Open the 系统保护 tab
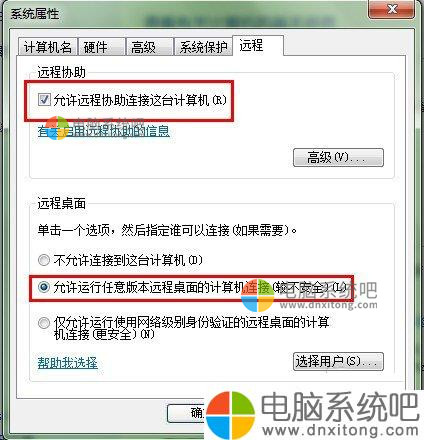The image size is (424, 440). pyautogui.click(x=203, y=47)
